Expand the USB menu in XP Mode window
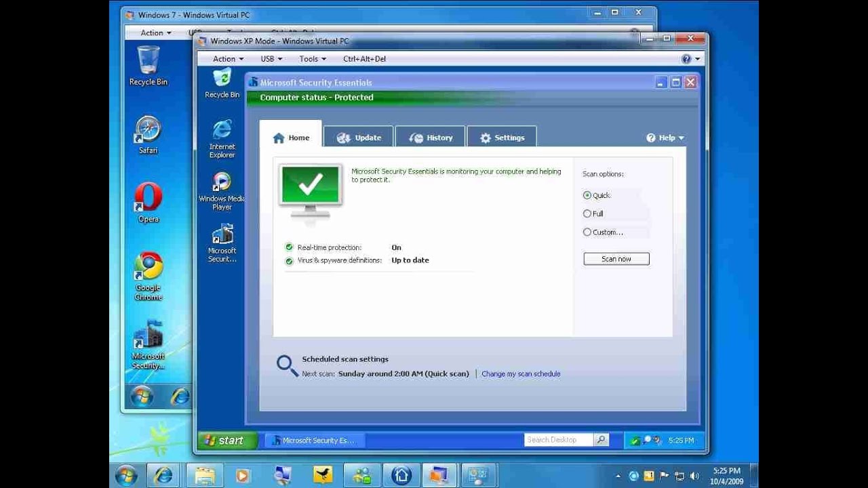The image size is (868, 488). (x=271, y=59)
